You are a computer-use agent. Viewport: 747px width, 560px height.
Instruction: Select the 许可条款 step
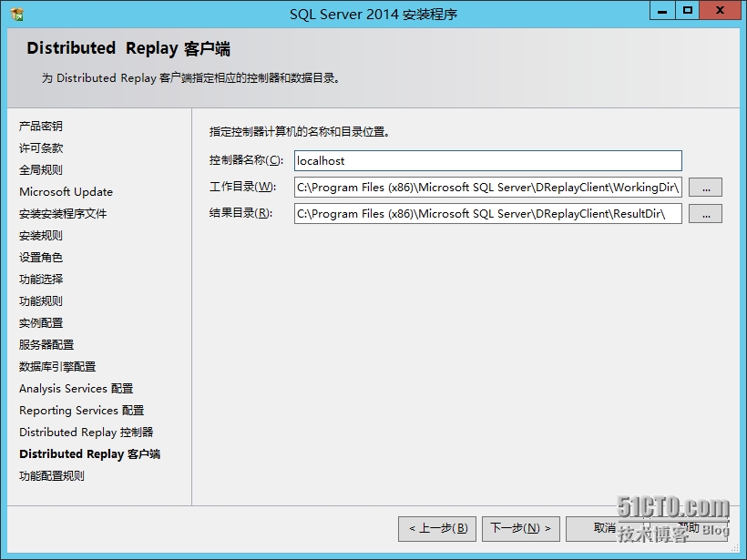click(x=41, y=148)
